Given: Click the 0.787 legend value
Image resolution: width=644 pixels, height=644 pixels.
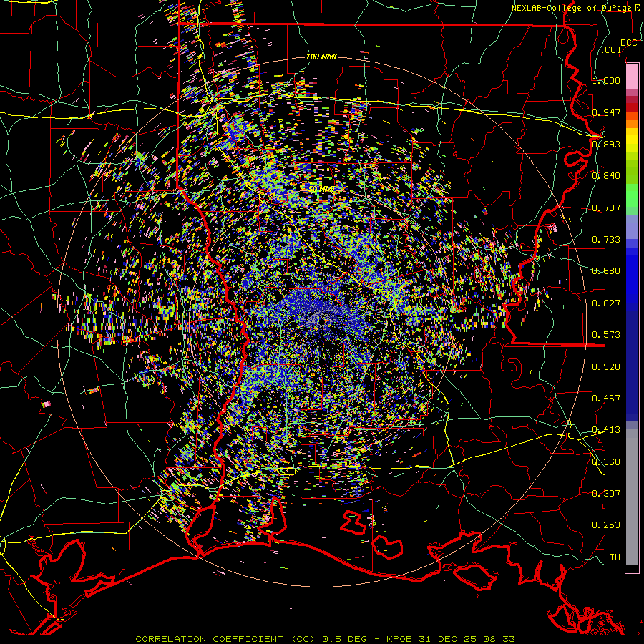Looking at the screenshot, I should coord(606,208).
